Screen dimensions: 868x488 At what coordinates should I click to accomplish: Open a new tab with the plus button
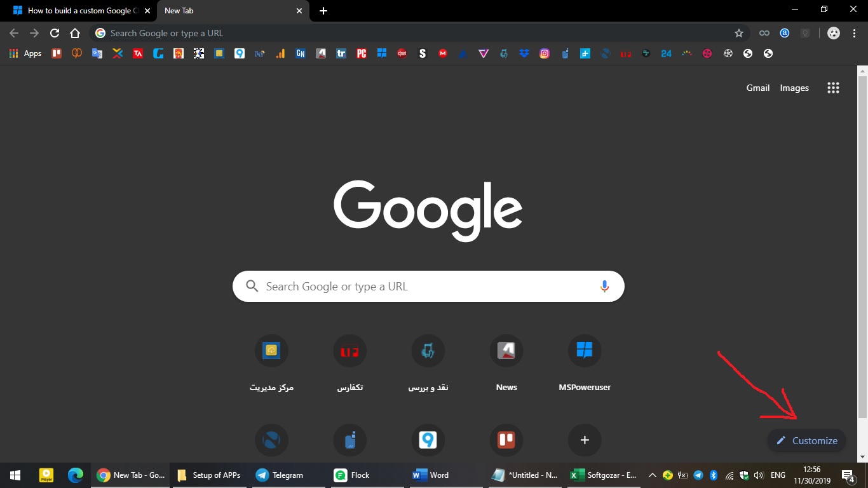(x=323, y=11)
